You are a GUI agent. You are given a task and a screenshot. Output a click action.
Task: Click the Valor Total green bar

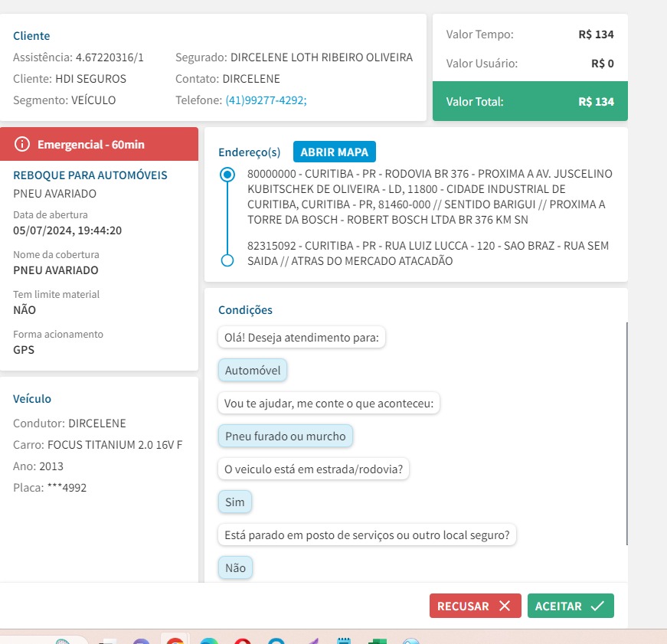(x=530, y=101)
